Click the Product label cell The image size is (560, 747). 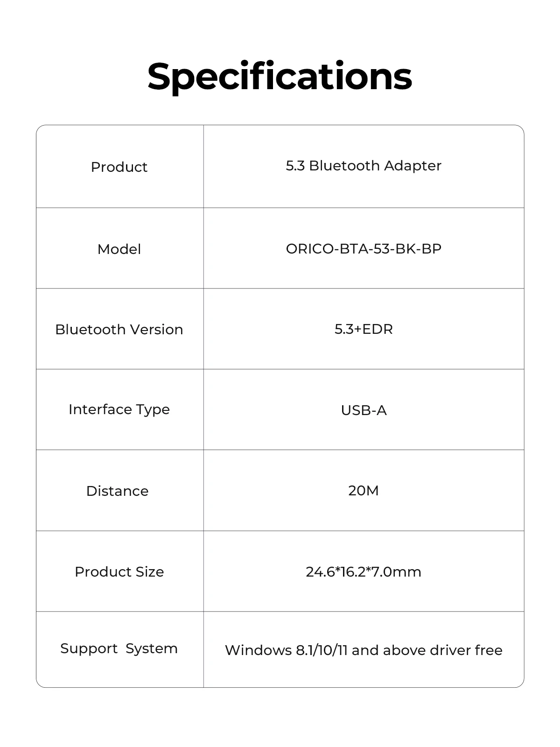[x=119, y=167]
